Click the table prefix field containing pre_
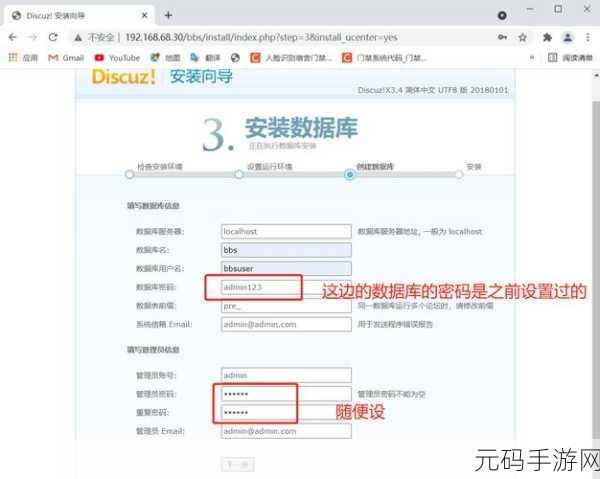 point(286,306)
